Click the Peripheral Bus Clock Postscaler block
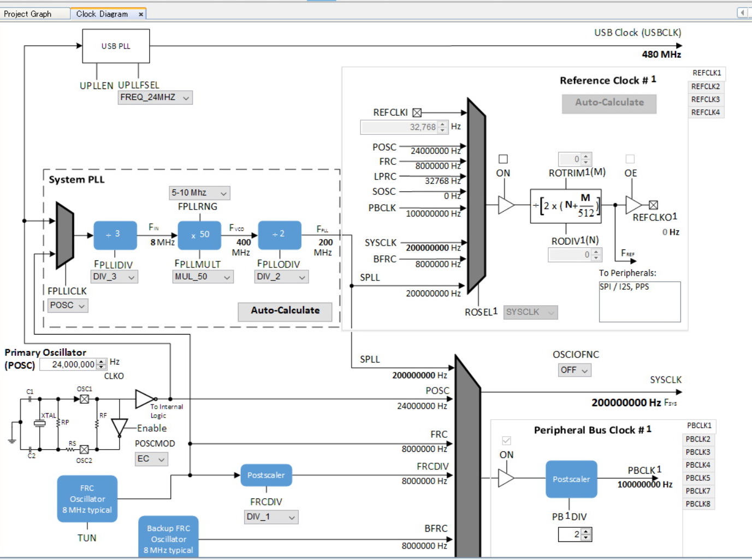 [571, 479]
